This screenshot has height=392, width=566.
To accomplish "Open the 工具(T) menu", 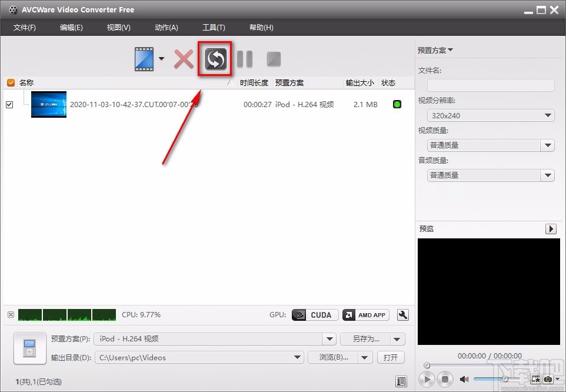I will [x=214, y=27].
